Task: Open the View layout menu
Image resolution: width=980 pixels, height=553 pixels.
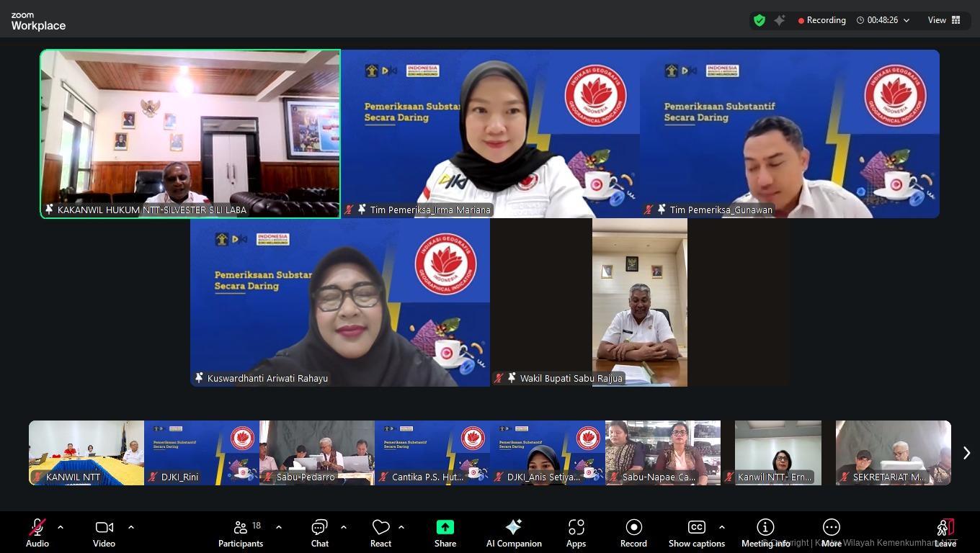Action: [x=944, y=20]
